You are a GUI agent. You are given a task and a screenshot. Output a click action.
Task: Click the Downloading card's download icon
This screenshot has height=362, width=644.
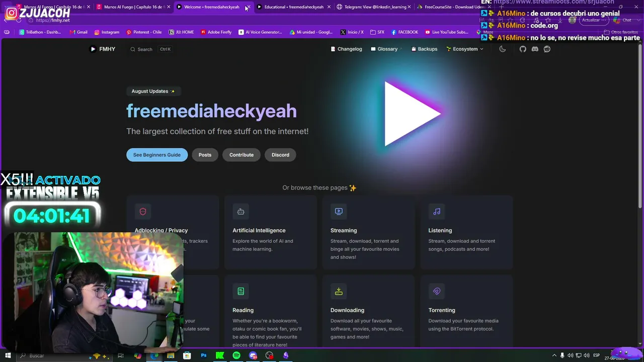click(339, 292)
